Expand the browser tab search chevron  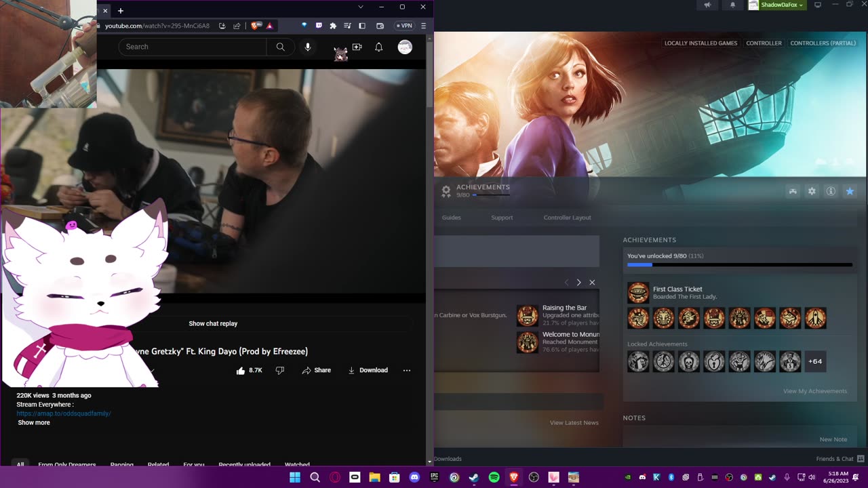coord(361,7)
